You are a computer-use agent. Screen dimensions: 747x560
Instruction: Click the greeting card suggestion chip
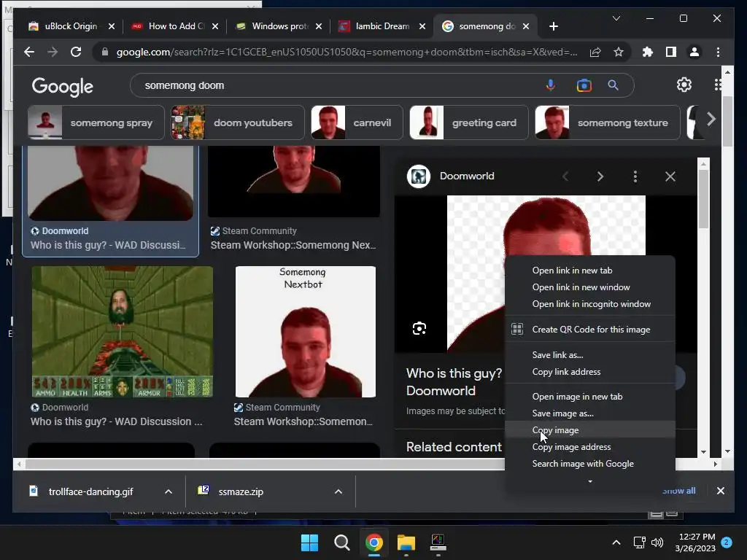(x=469, y=122)
